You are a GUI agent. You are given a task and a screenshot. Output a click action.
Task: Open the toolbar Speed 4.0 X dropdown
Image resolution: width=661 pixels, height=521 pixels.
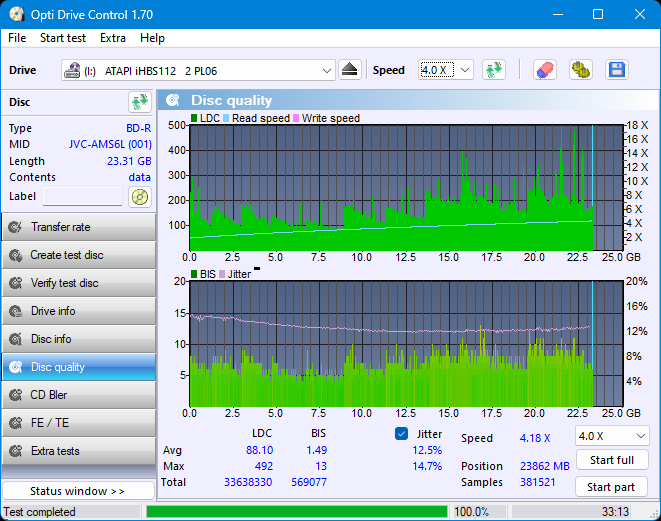pos(465,70)
